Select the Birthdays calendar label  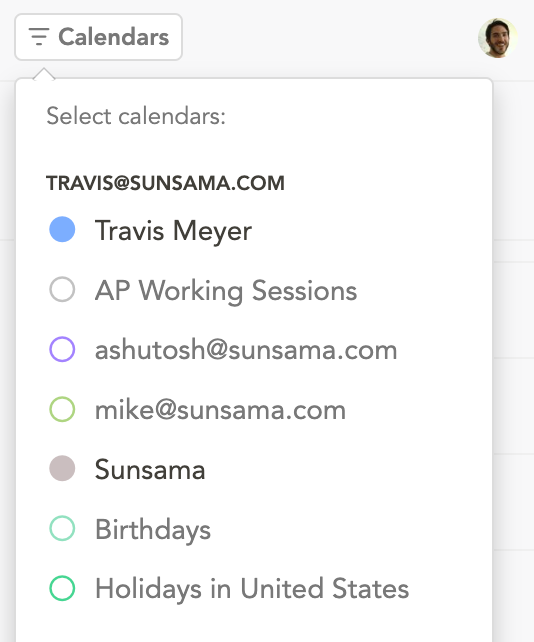[x=153, y=529]
